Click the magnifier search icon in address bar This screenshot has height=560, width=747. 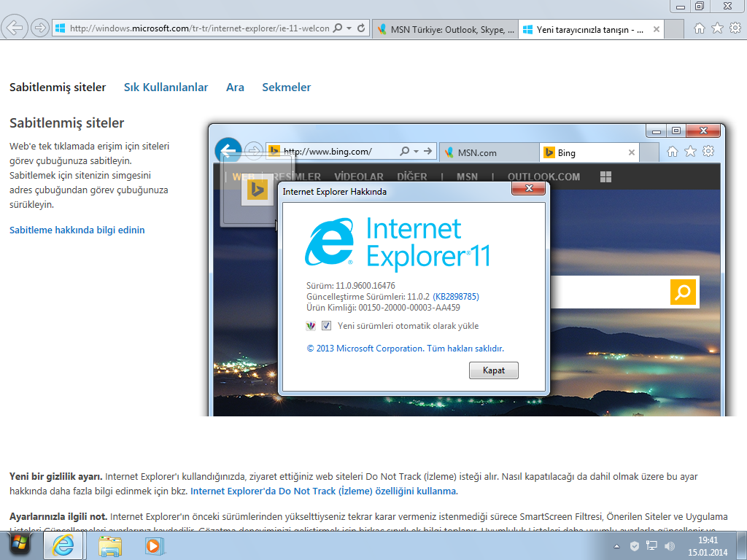click(337, 28)
